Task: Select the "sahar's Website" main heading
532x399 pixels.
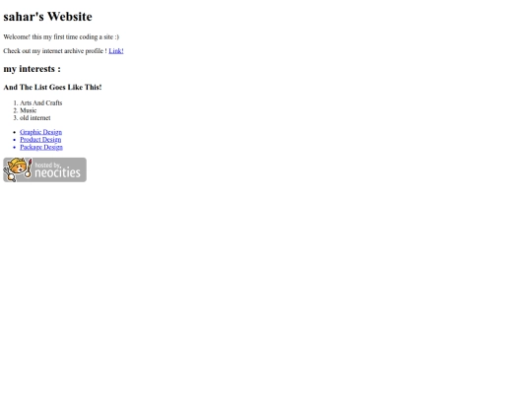Action: [47, 17]
